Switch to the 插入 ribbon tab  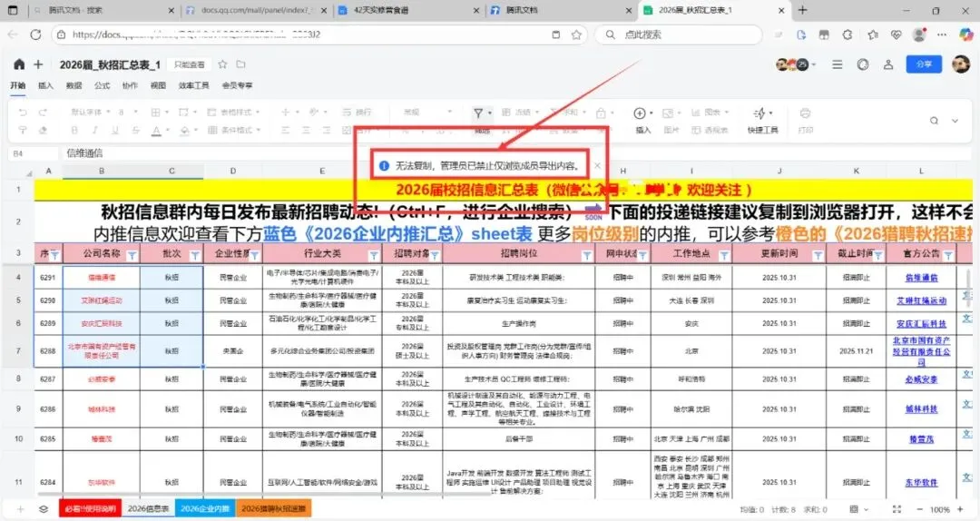pos(45,85)
